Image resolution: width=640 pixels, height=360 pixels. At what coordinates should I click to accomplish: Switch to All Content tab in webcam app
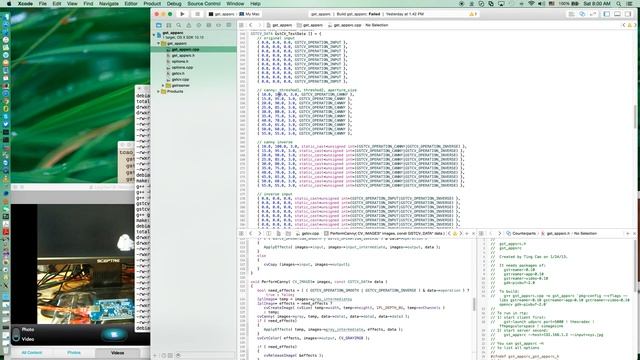(x=32, y=353)
